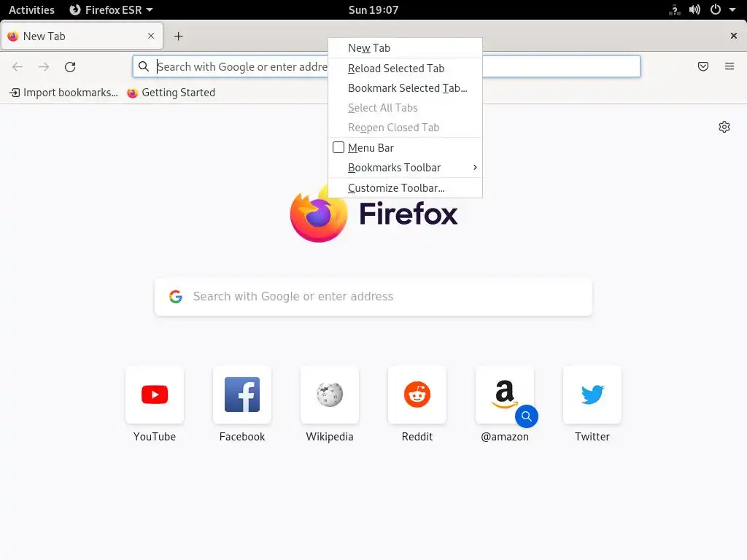Click Import bookmarks in toolbar

(64, 93)
